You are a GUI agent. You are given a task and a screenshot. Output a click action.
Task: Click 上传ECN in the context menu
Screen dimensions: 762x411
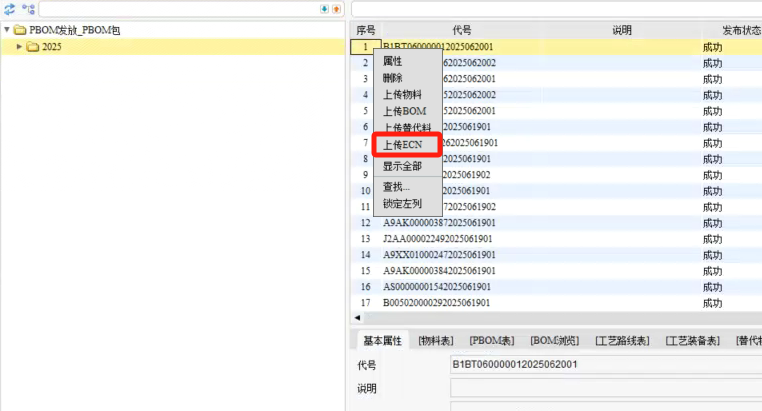[x=402, y=145]
